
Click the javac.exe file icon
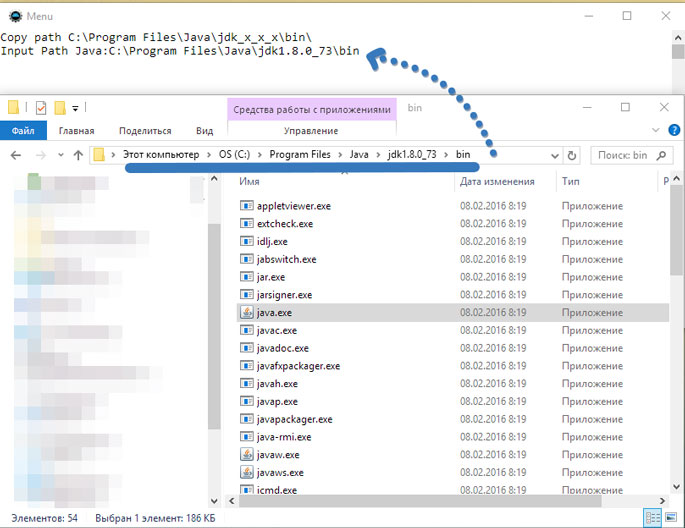pos(246,330)
